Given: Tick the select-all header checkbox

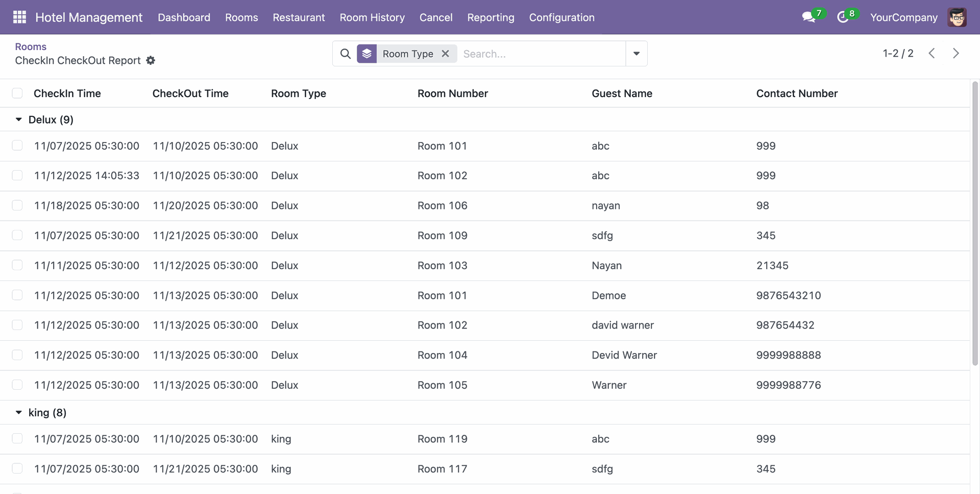Looking at the screenshot, I should point(17,93).
